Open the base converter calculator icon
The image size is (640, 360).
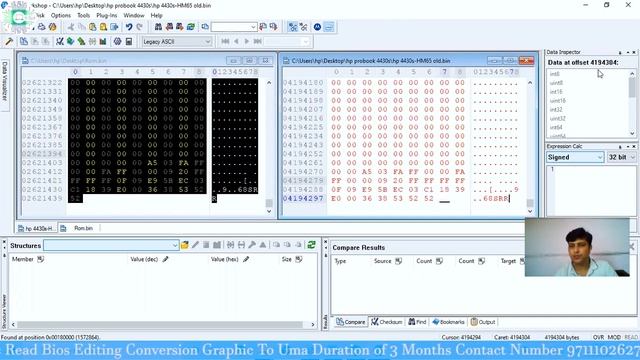129,42
